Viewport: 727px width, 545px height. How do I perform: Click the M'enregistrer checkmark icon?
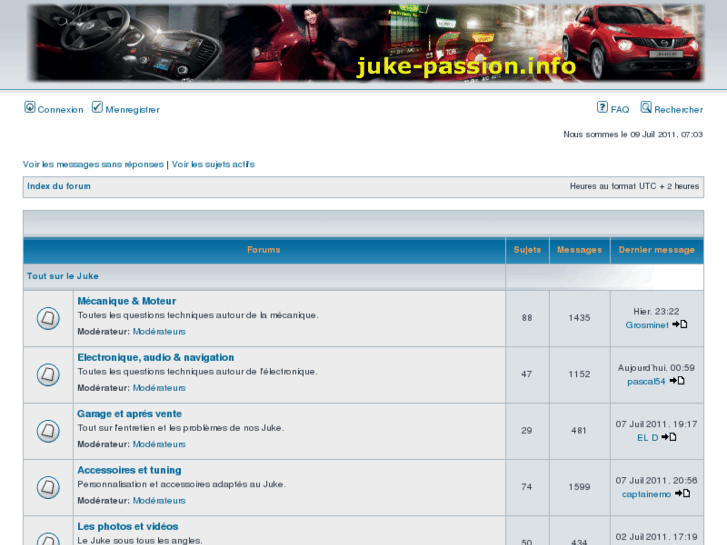point(97,107)
